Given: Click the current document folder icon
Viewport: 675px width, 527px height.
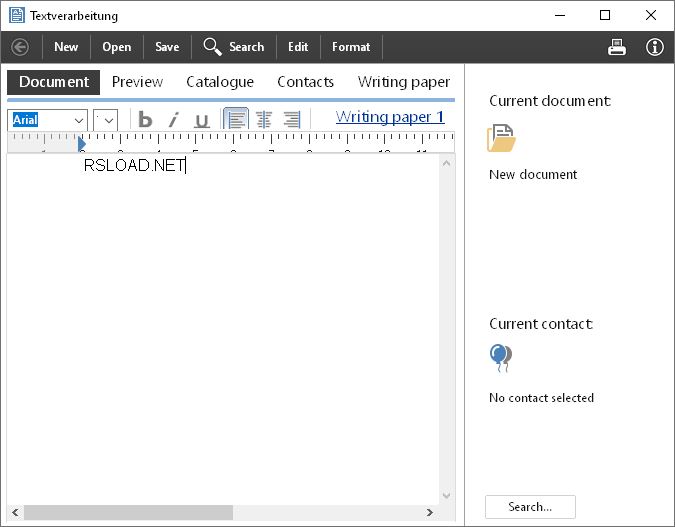Looking at the screenshot, I should tap(501, 139).
